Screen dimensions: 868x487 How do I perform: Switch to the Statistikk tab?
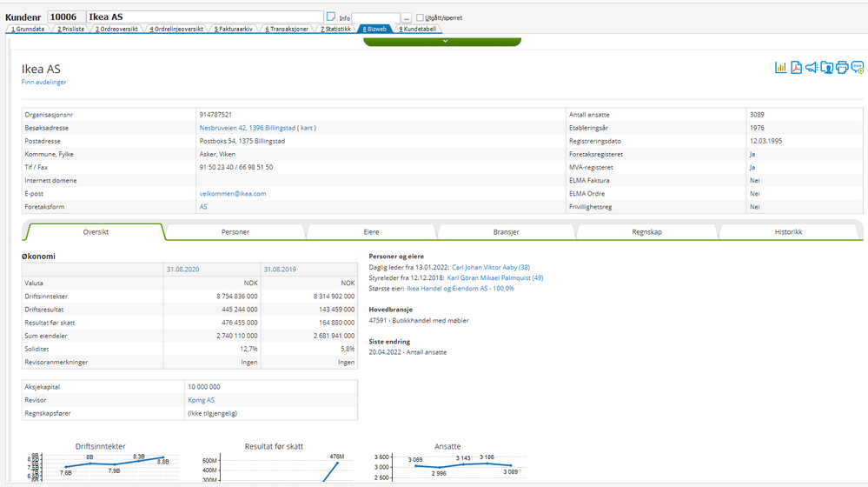click(335, 29)
